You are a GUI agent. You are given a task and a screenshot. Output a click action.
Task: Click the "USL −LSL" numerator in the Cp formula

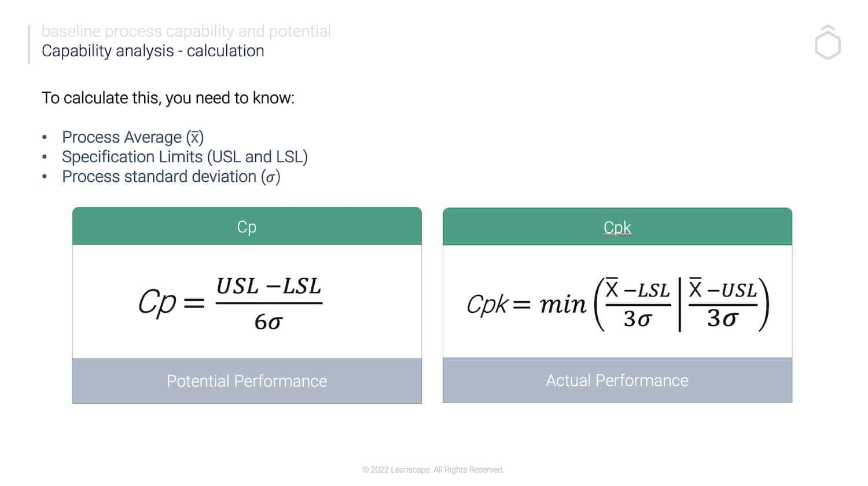[x=269, y=286]
